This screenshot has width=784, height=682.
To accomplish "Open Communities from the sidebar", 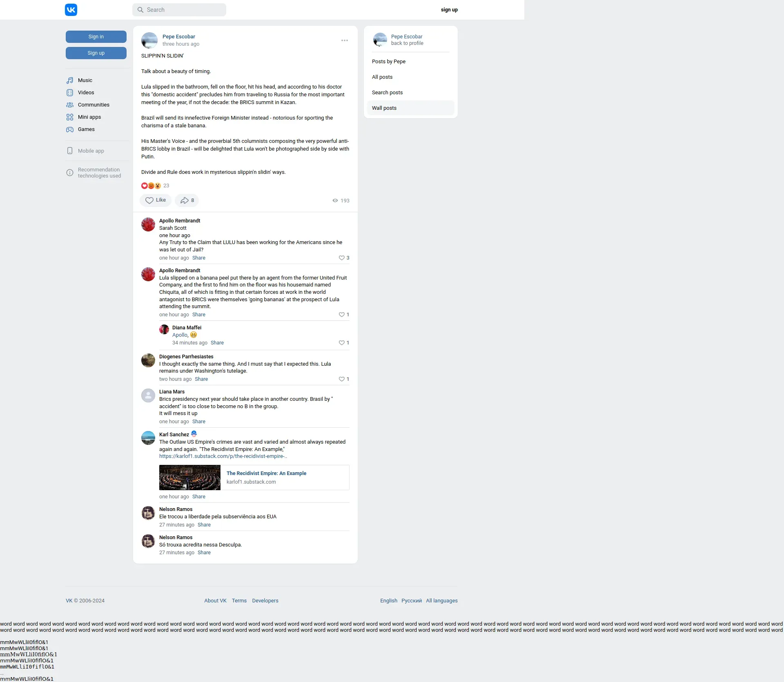I will (x=94, y=105).
